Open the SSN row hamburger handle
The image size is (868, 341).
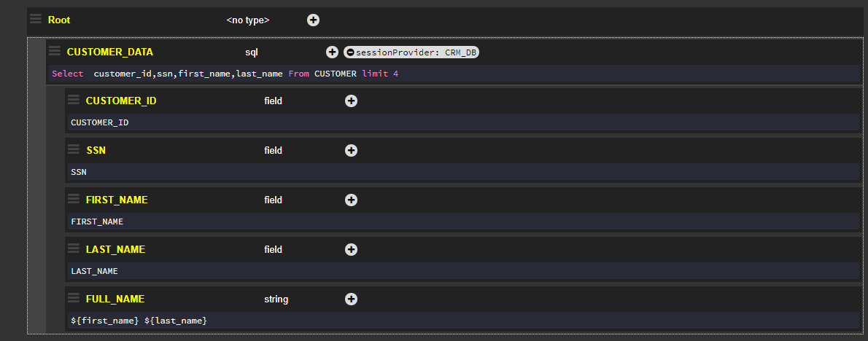click(x=73, y=149)
